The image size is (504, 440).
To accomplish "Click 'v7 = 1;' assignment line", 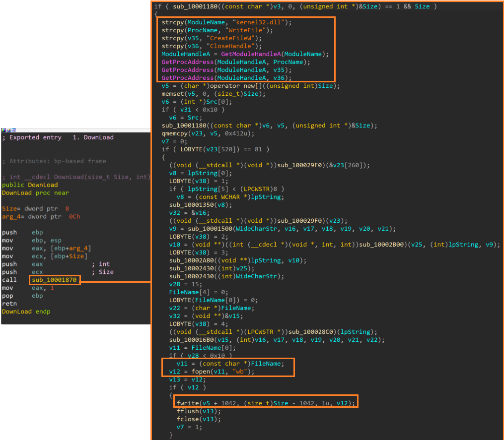I will tap(189, 427).
